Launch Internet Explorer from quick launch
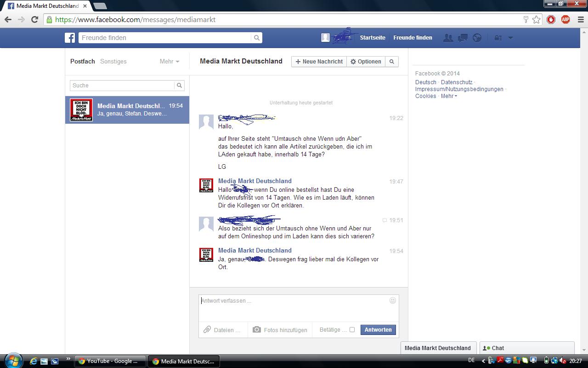This screenshot has width=588, height=368. [34, 361]
